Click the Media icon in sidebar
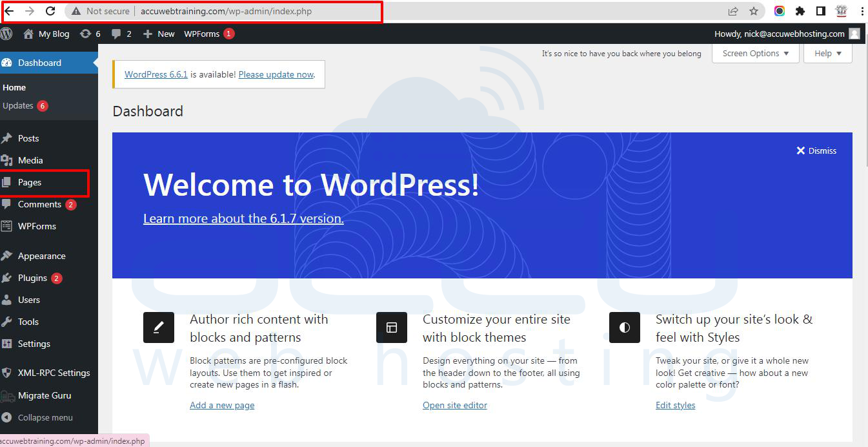868x447 pixels. [x=6, y=160]
